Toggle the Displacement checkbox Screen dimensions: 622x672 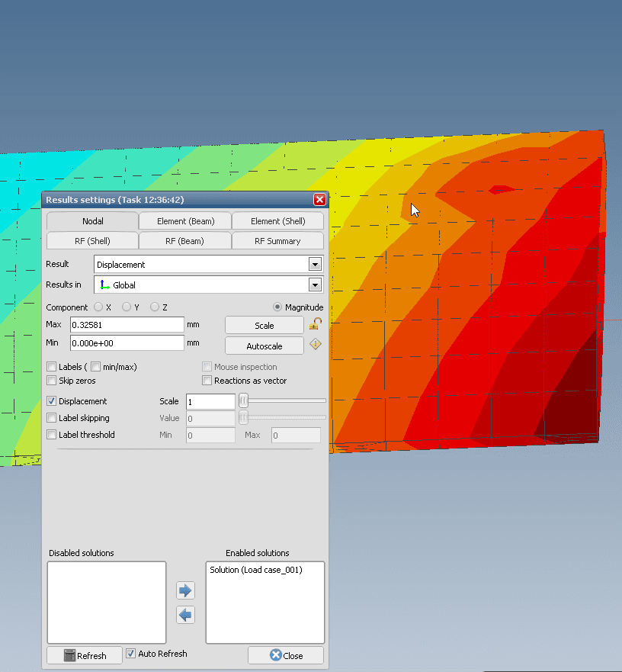(x=52, y=401)
